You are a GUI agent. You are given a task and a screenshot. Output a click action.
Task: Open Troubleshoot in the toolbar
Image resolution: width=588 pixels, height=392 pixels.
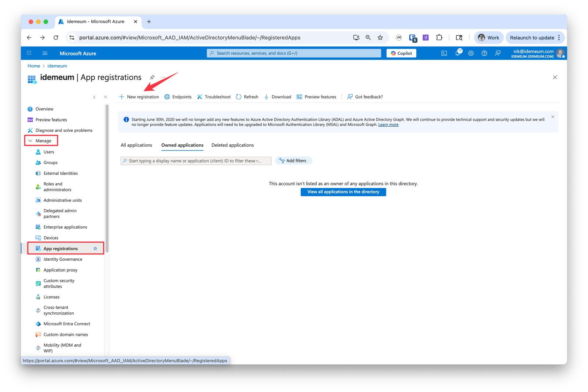coord(214,97)
